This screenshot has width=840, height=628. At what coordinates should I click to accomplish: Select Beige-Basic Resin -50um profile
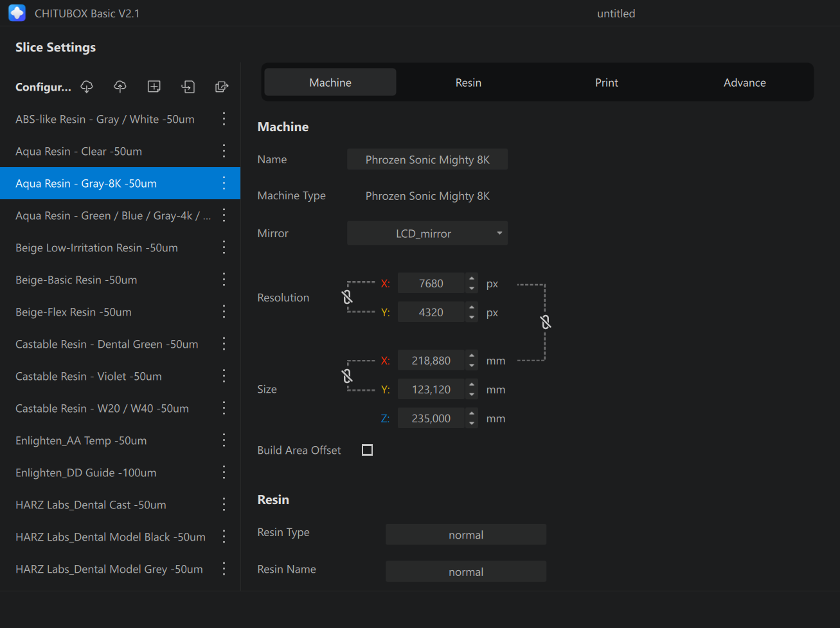[120, 280]
